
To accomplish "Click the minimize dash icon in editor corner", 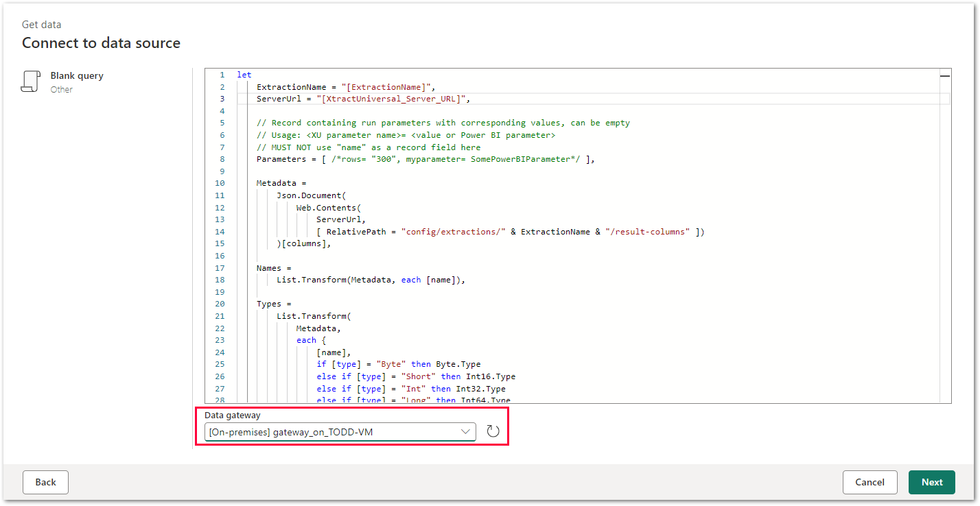I will [944, 76].
